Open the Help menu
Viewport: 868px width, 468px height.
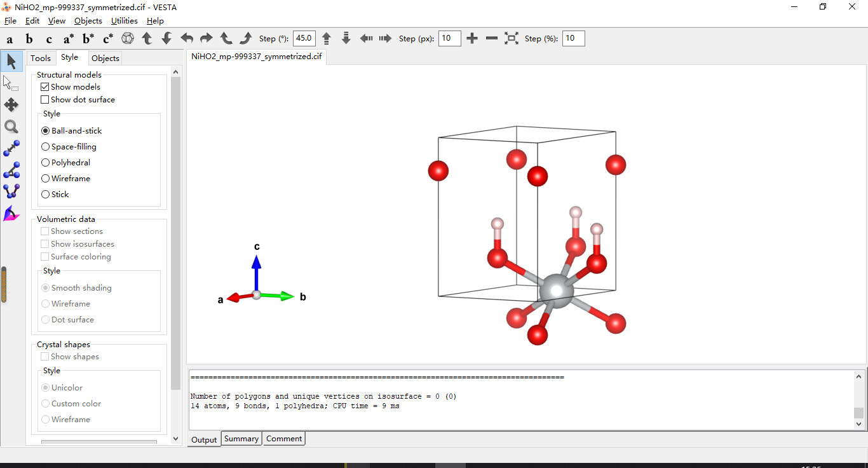tap(155, 21)
